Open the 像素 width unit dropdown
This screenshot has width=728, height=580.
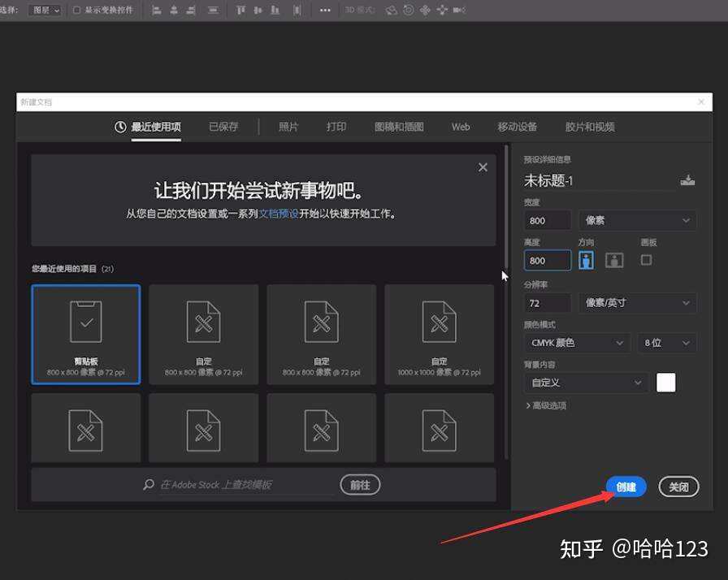tap(638, 220)
